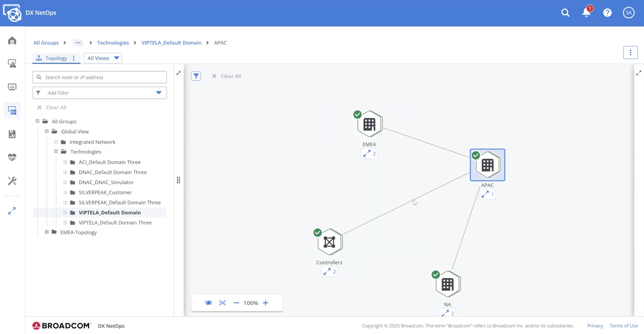The image size is (644, 334).
Task: Click the All Groups breadcrumb link
Action: point(46,43)
